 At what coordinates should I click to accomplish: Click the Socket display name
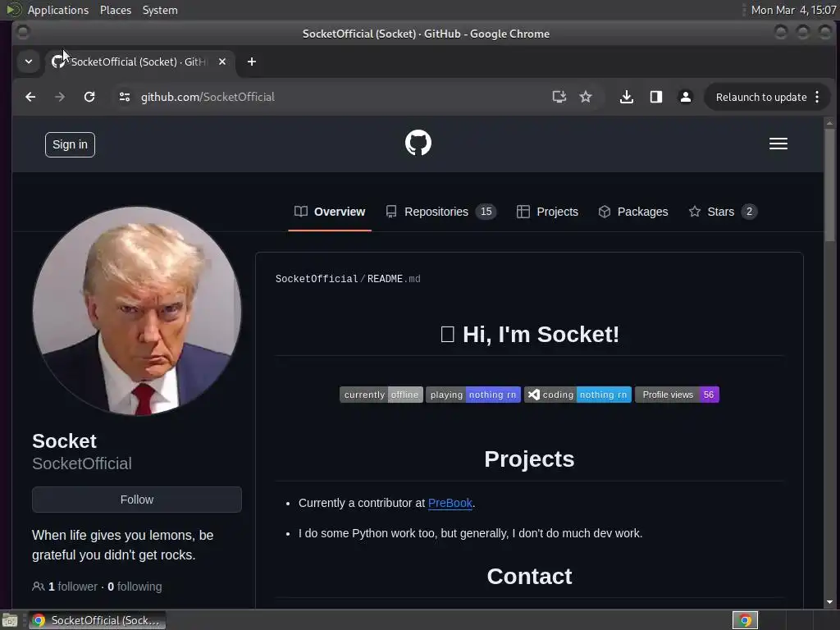tap(64, 441)
